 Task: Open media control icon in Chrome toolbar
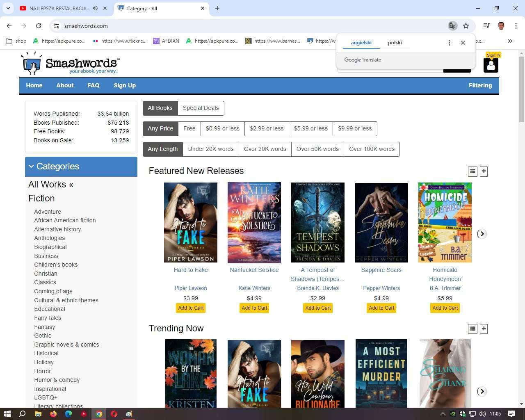[486, 26]
